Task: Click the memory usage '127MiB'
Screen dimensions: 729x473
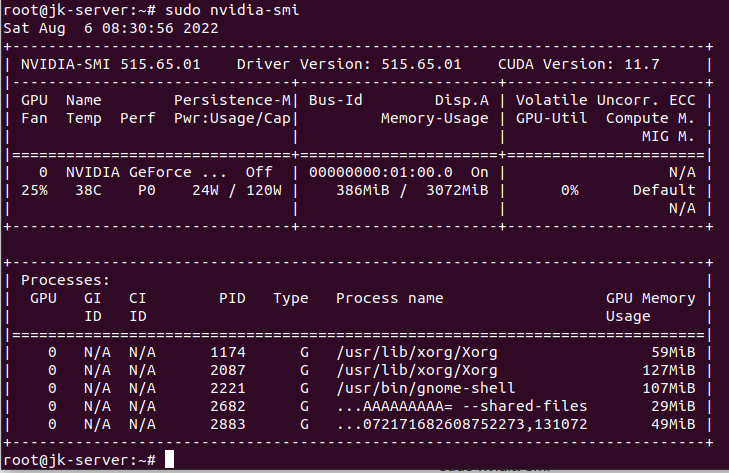Action: (x=669, y=370)
